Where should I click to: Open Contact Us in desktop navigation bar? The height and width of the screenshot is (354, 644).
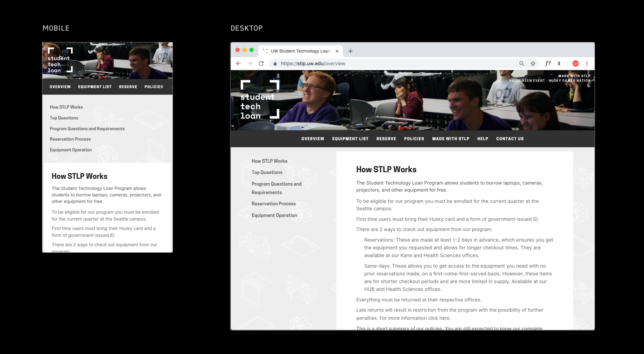(x=510, y=139)
